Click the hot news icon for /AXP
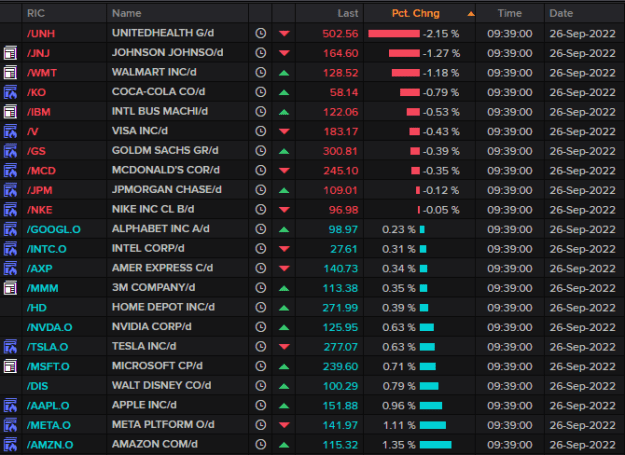Image resolution: width=625 pixels, height=455 pixels. [10, 268]
